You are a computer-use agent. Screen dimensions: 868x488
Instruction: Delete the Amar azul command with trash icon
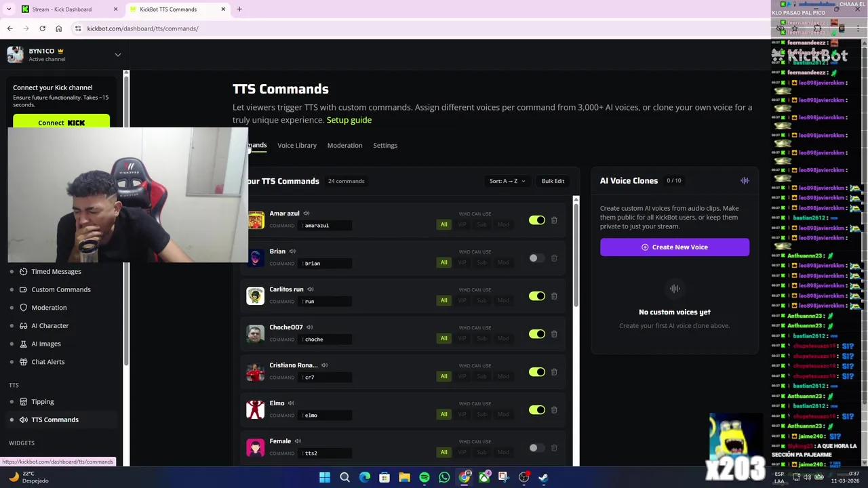pyautogui.click(x=554, y=220)
